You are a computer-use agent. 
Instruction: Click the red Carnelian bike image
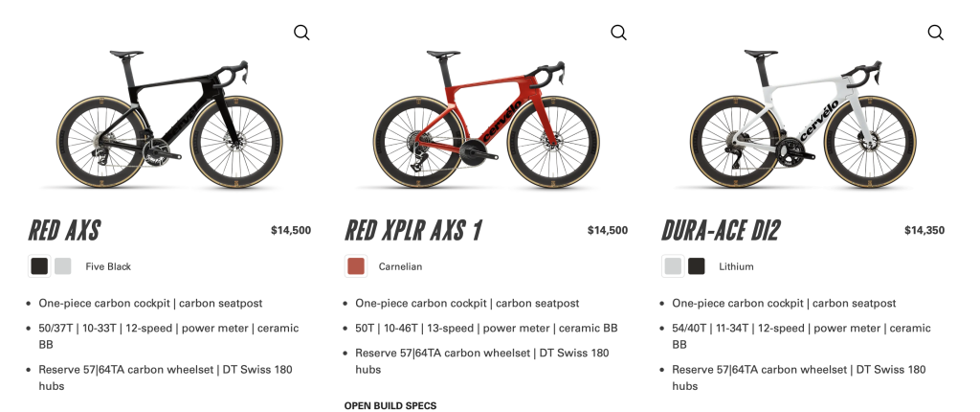(x=485, y=120)
